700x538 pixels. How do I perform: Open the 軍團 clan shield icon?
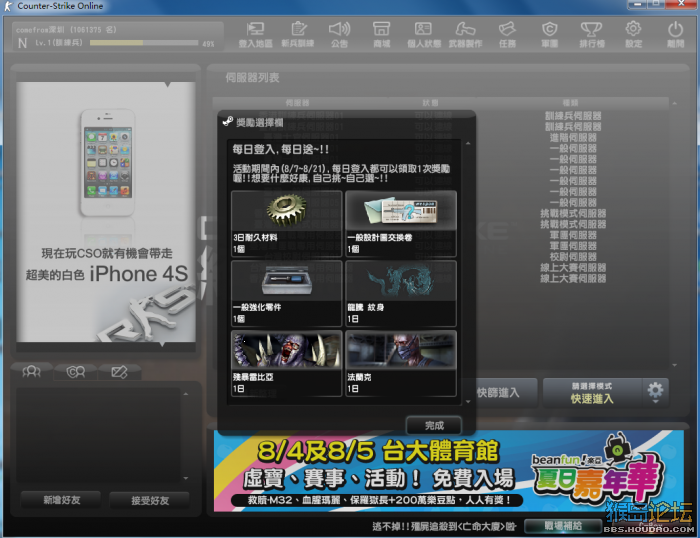550,34
